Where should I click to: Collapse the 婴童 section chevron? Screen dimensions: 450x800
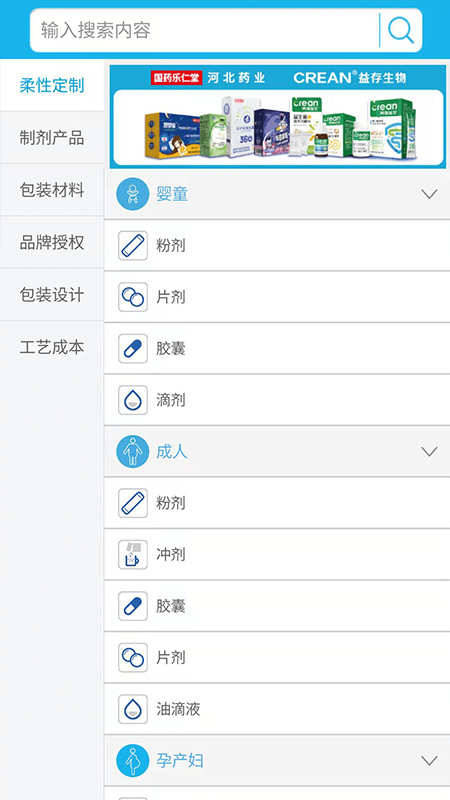[x=430, y=194]
